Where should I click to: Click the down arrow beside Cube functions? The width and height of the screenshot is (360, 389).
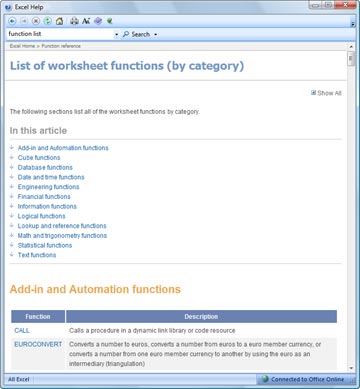[x=12, y=157]
